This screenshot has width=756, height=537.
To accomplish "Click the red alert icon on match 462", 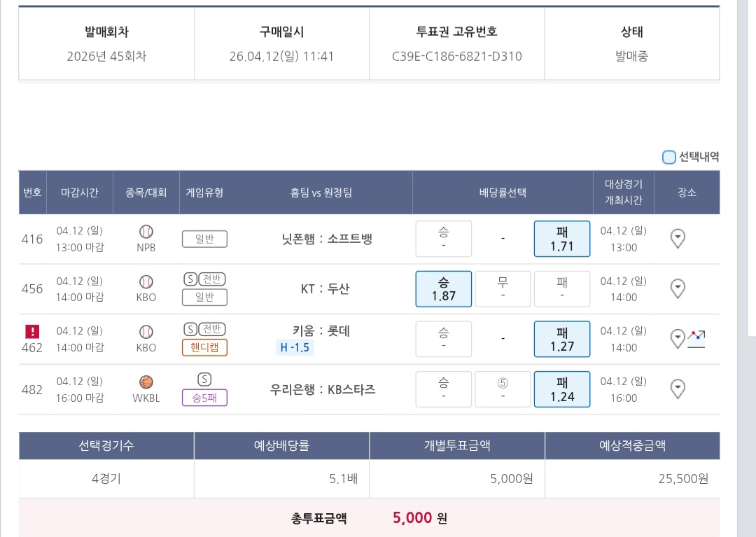I will 32,331.
